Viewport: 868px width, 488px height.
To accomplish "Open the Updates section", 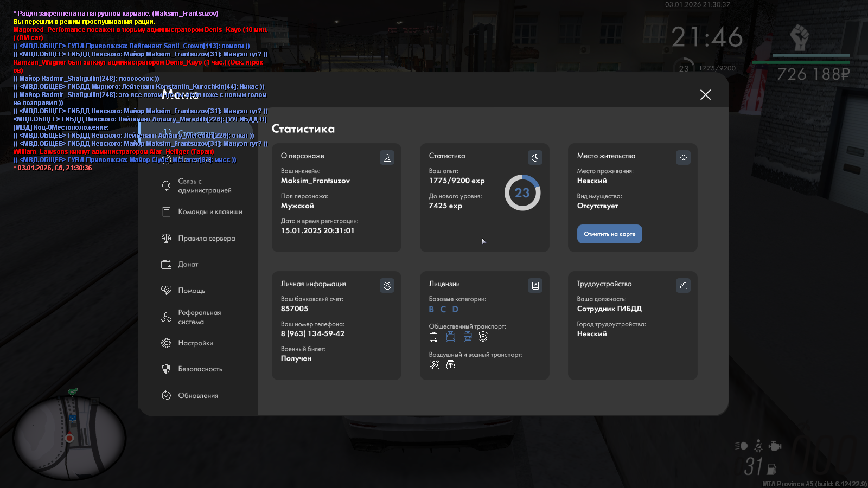I will (x=197, y=396).
